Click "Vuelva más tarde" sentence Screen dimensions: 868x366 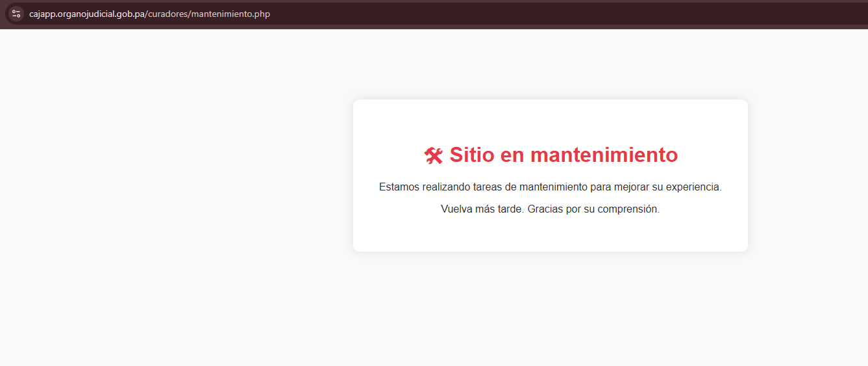pyautogui.click(x=481, y=209)
